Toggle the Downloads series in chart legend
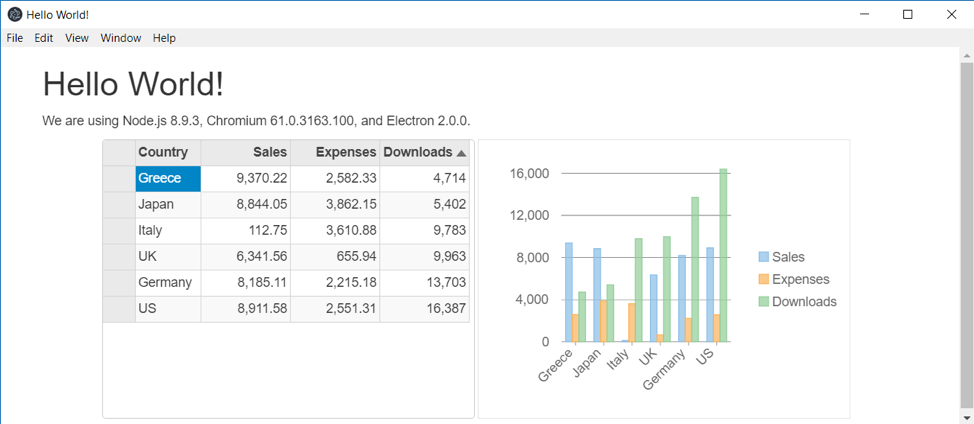 click(x=798, y=302)
